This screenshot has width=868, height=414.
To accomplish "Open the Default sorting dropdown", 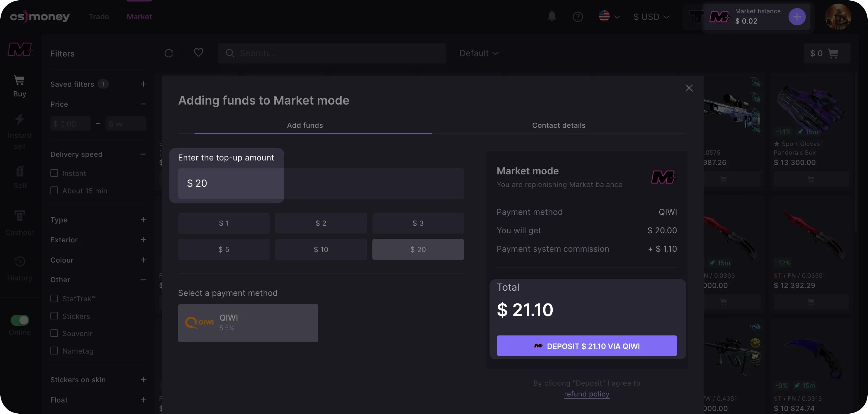I will (478, 53).
